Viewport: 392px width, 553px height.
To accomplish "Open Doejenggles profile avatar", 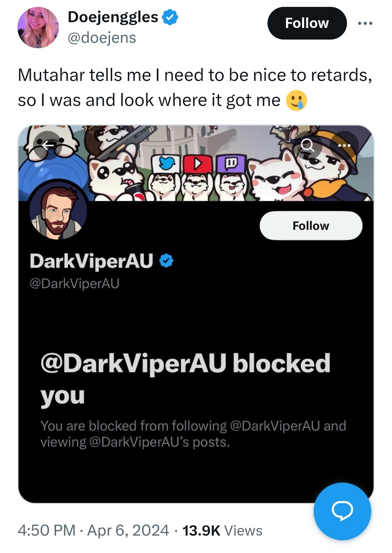I will 38,28.
